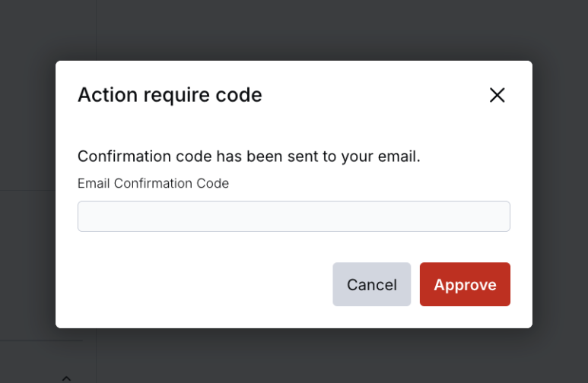Click the Approve button

pos(465,284)
